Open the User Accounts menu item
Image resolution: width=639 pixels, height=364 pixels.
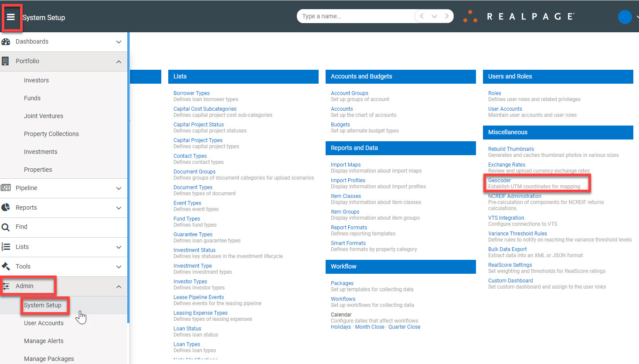point(44,323)
